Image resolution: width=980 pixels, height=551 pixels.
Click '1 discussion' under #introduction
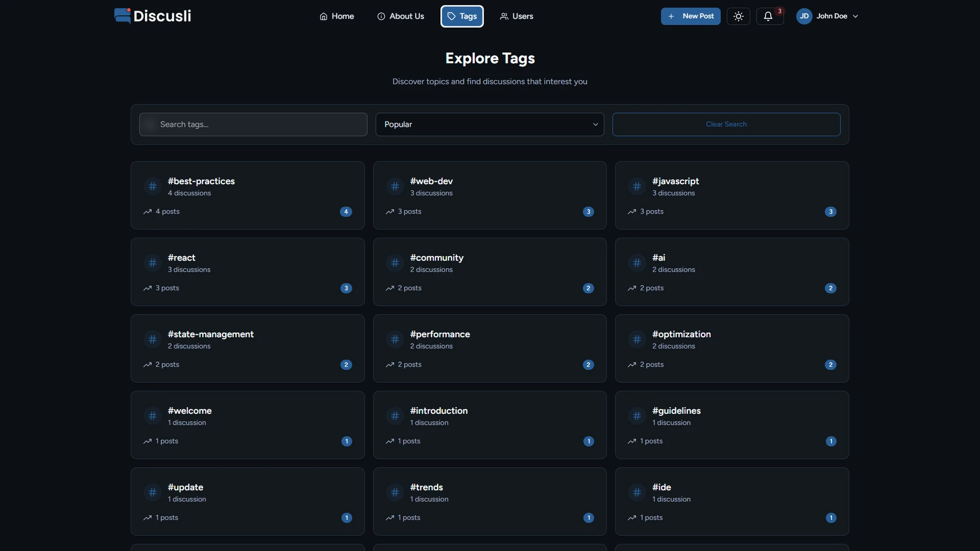point(429,423)
